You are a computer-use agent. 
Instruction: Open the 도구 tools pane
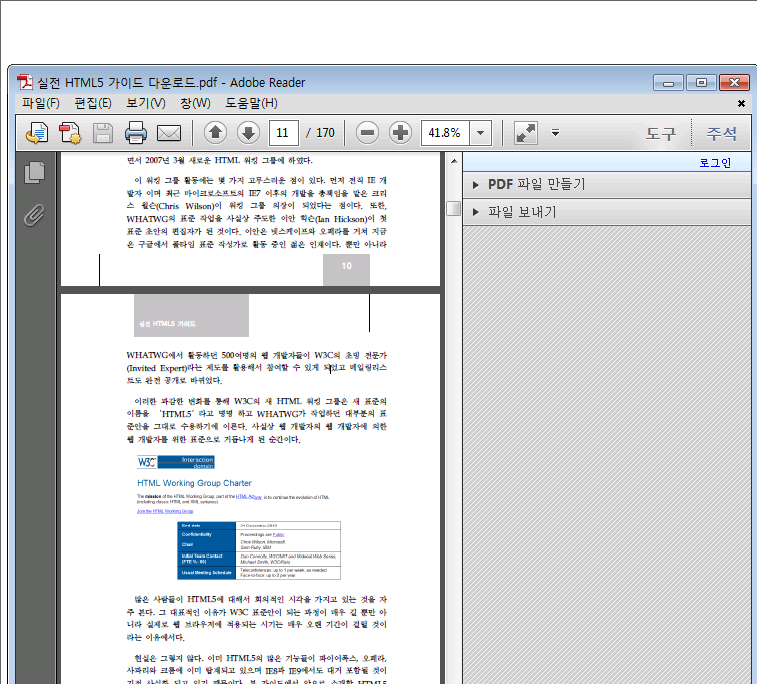coord(661,133)
